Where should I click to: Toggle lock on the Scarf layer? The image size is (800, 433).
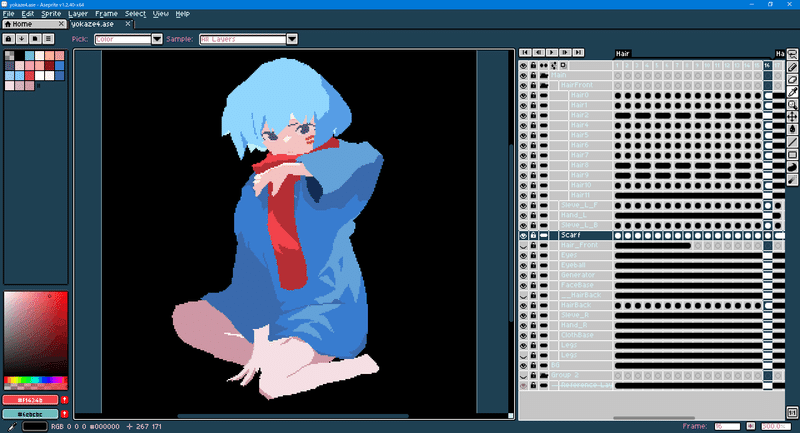[534, 235]
